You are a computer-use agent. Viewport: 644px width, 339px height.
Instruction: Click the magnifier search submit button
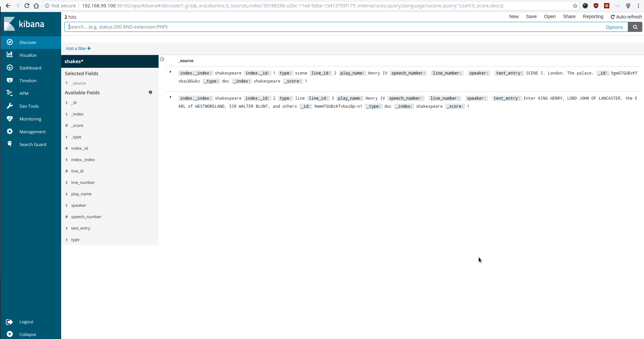pyautogui.click(x=635, y=27)
